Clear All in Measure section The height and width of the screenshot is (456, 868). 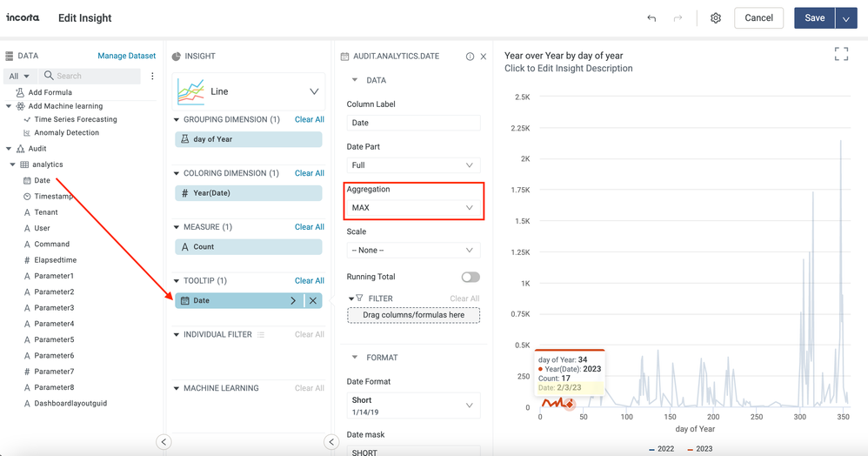tap(310, 227)
